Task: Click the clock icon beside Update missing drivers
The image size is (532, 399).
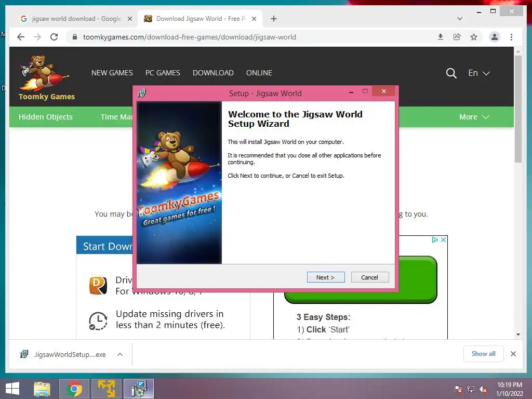Action: pos(98,321)
